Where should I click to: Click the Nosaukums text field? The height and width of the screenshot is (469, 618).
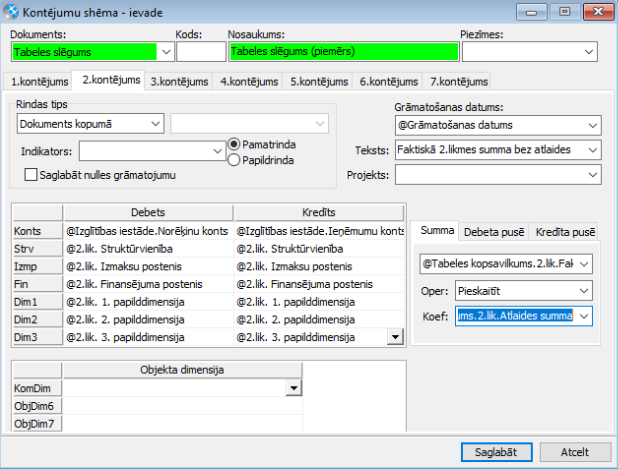[344, 52]
